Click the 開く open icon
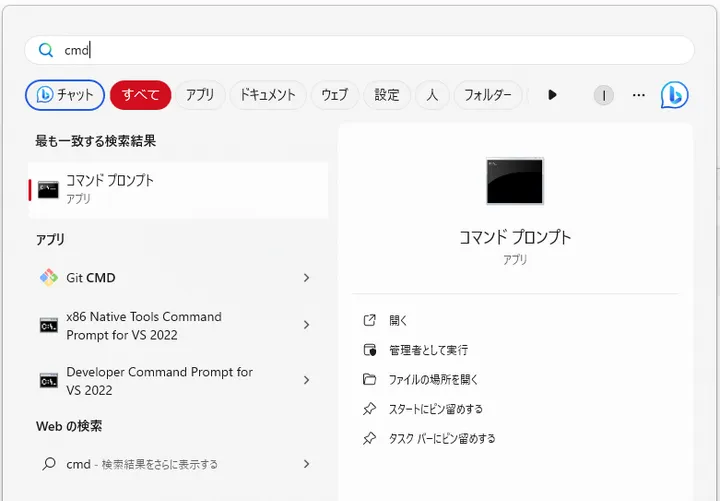Image resolution: width=720 pixels, height=501 pixels. pyautogui.click(x=370, y=320)
